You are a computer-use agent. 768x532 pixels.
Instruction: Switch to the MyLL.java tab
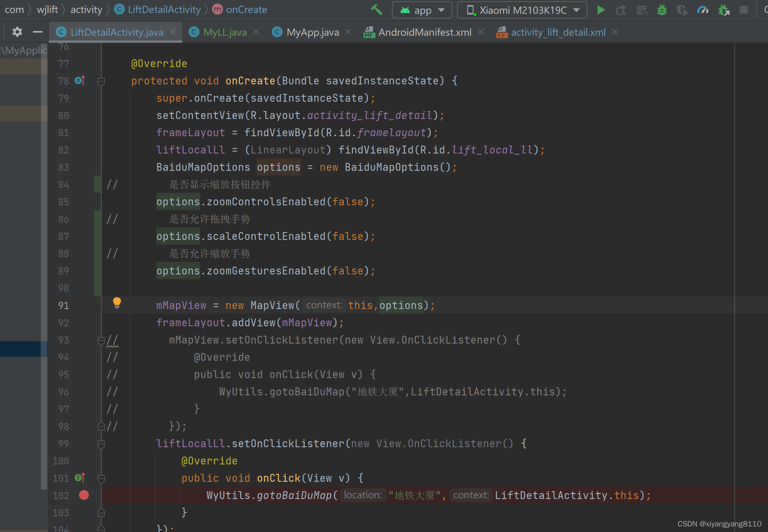(225, 32)
